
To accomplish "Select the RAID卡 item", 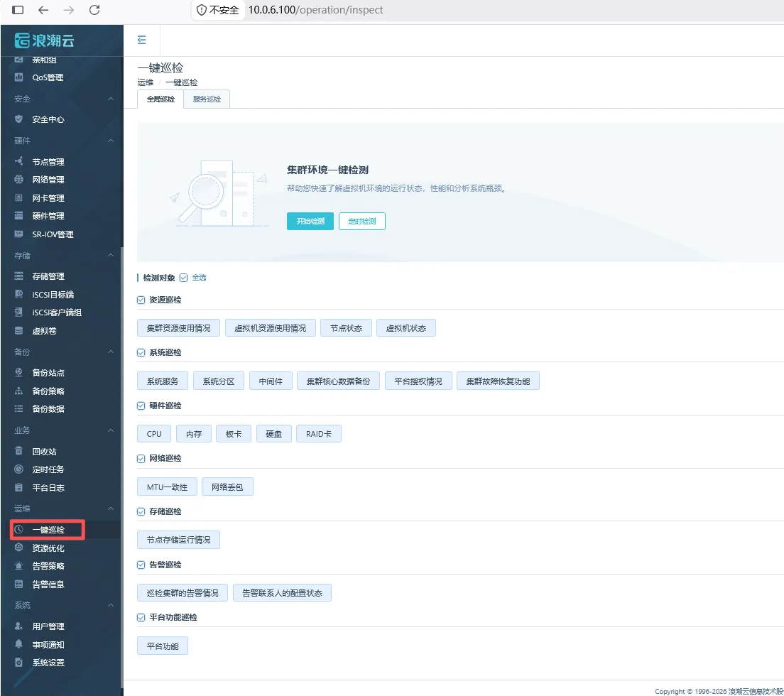I will coord(319,433).
